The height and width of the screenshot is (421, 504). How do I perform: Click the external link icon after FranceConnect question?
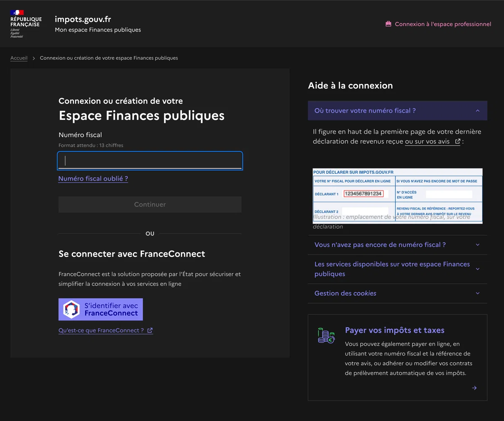(150, 330)
